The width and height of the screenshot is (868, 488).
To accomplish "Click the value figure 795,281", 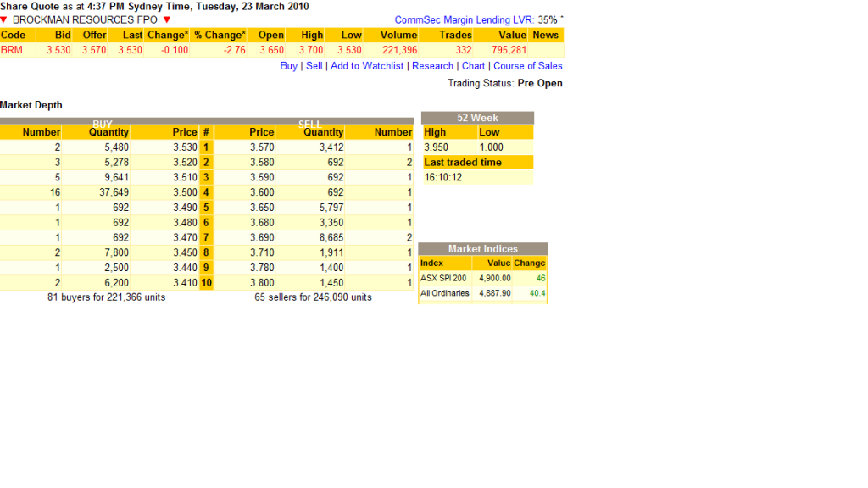I will [x=509, y=50].
